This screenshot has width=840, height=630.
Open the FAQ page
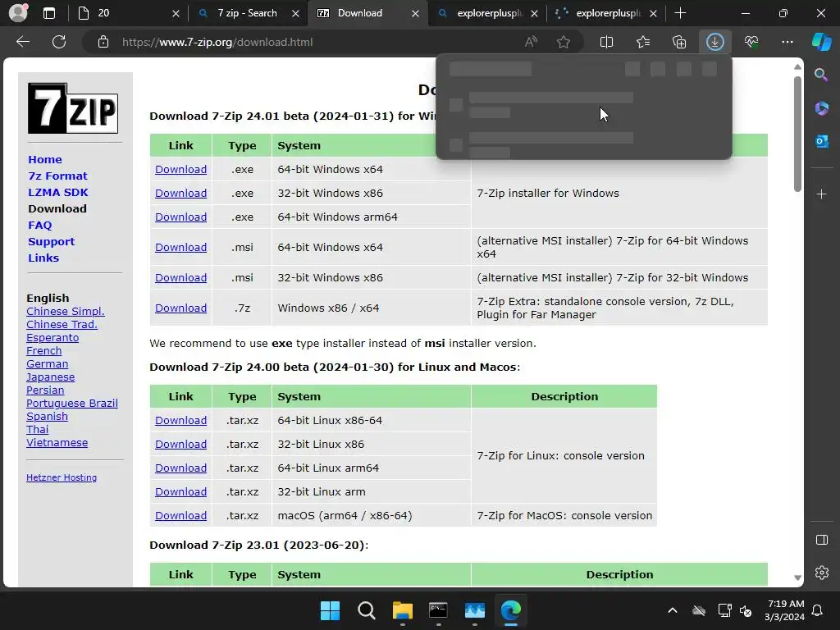[x=39, y=225]
